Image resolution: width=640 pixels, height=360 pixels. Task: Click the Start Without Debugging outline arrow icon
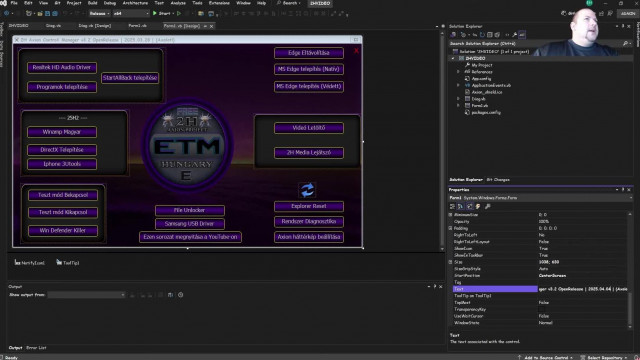pyautogui.click(x=179, y=13)
